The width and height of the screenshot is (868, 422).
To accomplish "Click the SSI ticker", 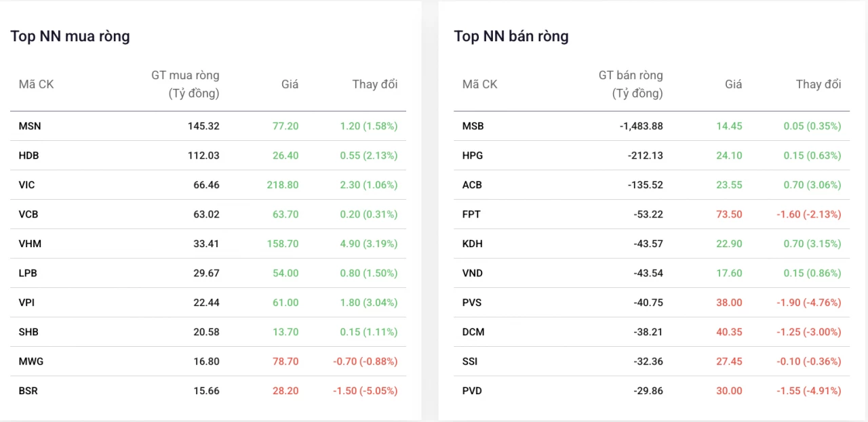I will click(470, 362).
